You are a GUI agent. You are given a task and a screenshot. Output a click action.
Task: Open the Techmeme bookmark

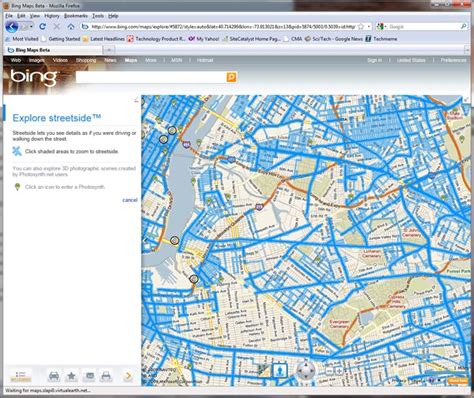click(381, 39)
